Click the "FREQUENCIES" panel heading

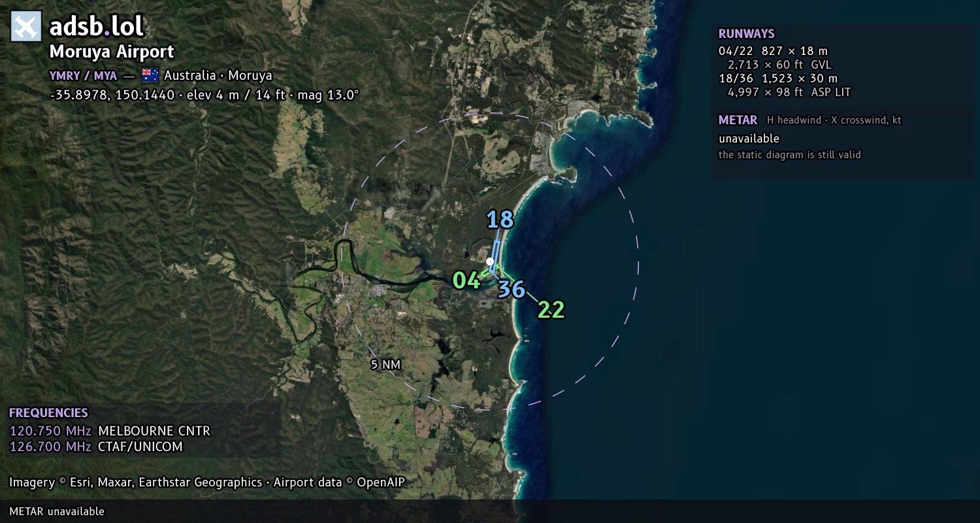48,413
